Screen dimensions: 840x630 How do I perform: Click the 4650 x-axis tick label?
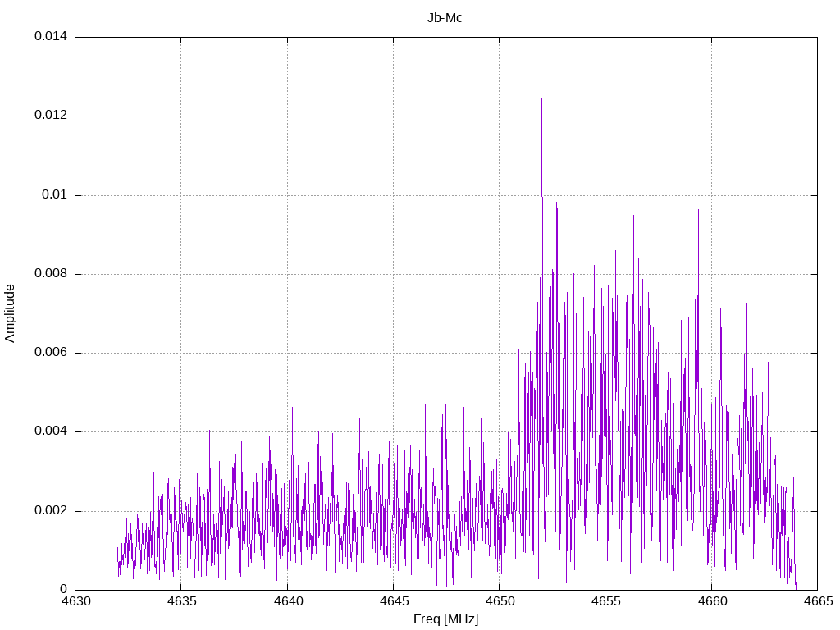click(499, 601)
